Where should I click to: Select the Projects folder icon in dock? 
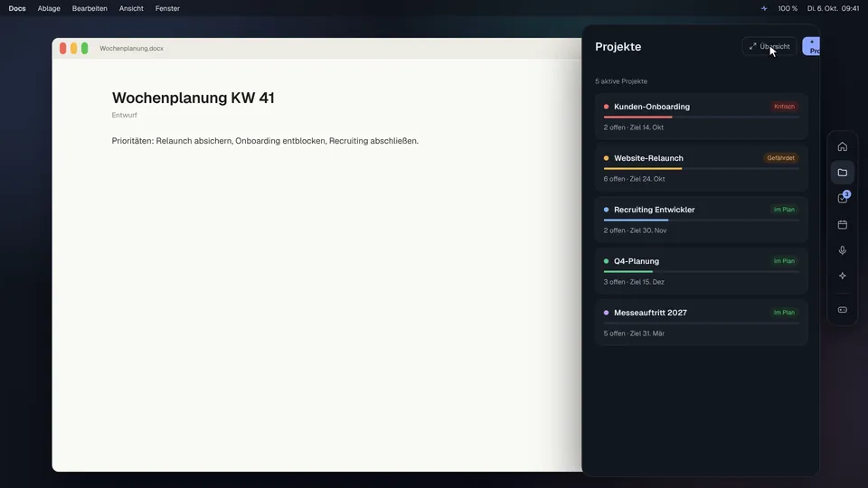tap(842, 173)
